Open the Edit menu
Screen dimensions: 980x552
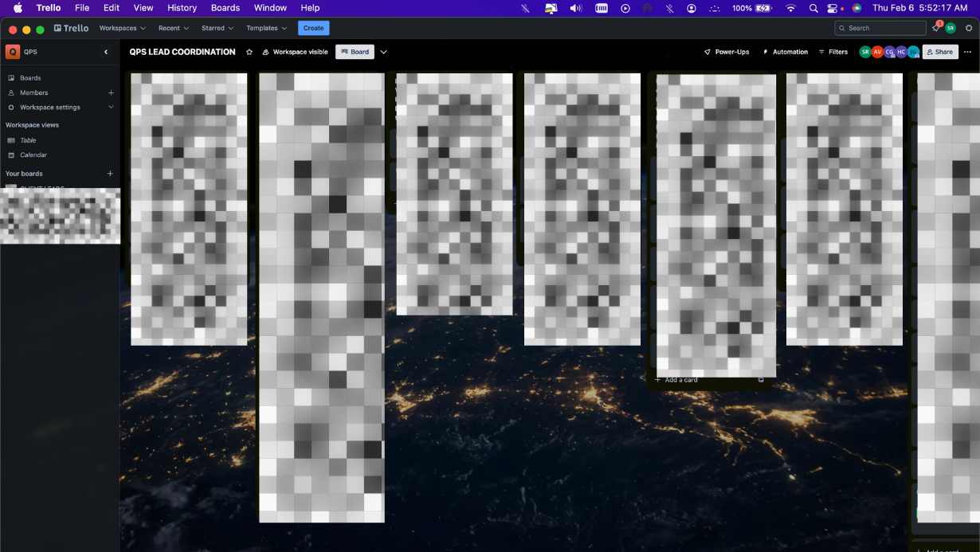[112, 8]
